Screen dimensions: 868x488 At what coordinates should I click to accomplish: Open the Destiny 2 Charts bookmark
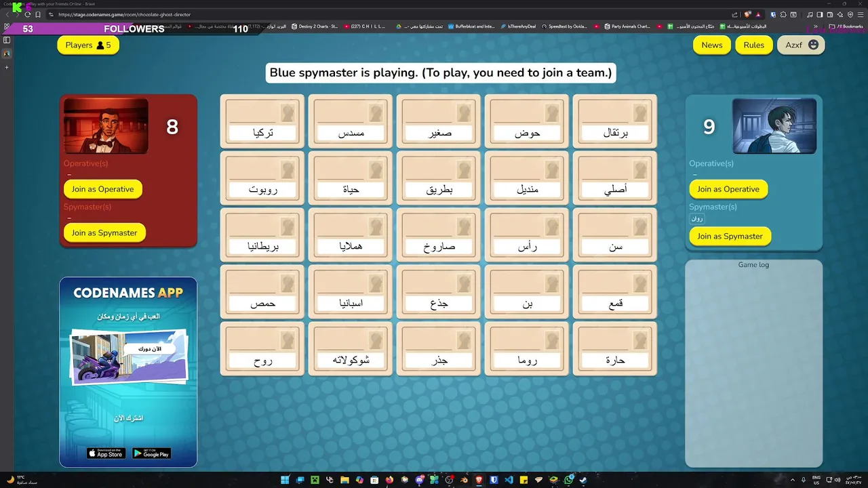(x=314, y=26)
